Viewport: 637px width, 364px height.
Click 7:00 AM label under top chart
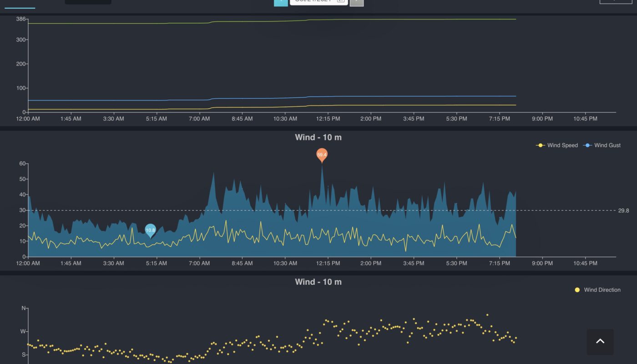point(199,119)
